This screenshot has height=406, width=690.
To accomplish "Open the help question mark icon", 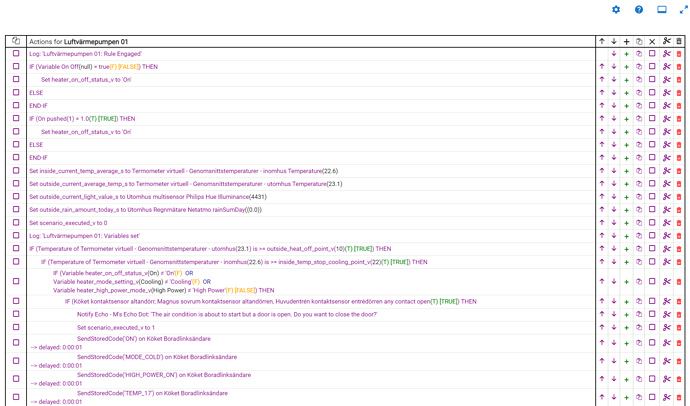I will pyautogui.click(x=639, y=10).
